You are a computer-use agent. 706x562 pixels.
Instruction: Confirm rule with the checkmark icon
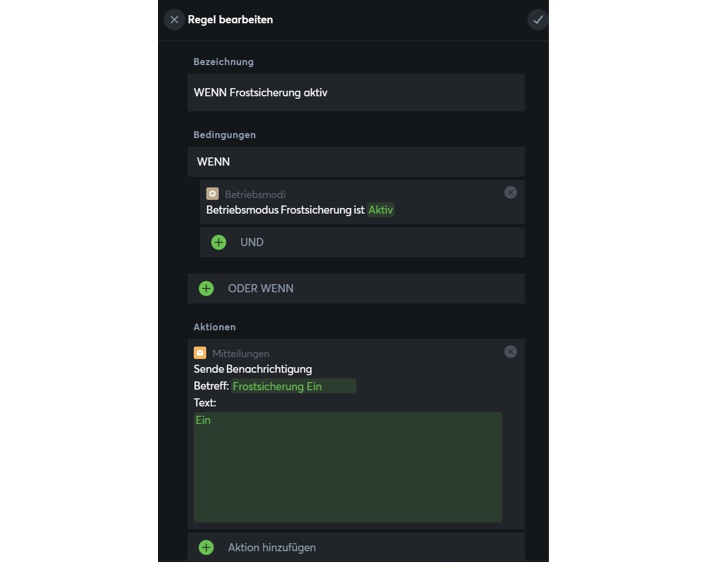(537, 19)
